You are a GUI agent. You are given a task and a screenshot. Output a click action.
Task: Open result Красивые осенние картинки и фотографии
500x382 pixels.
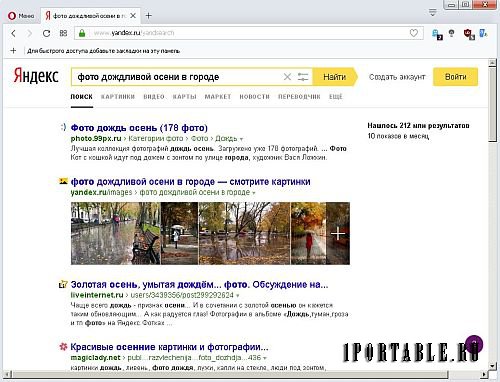pyautogui.click(x=169, y=347)
